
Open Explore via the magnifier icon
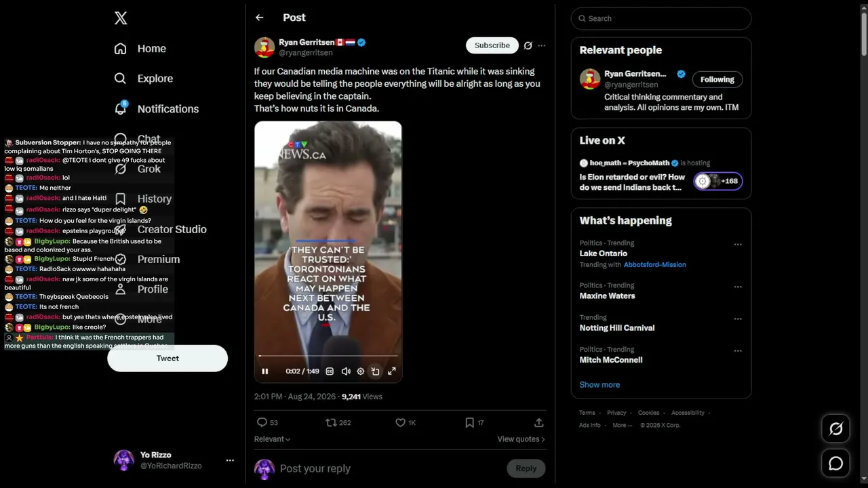coord(120,79)
